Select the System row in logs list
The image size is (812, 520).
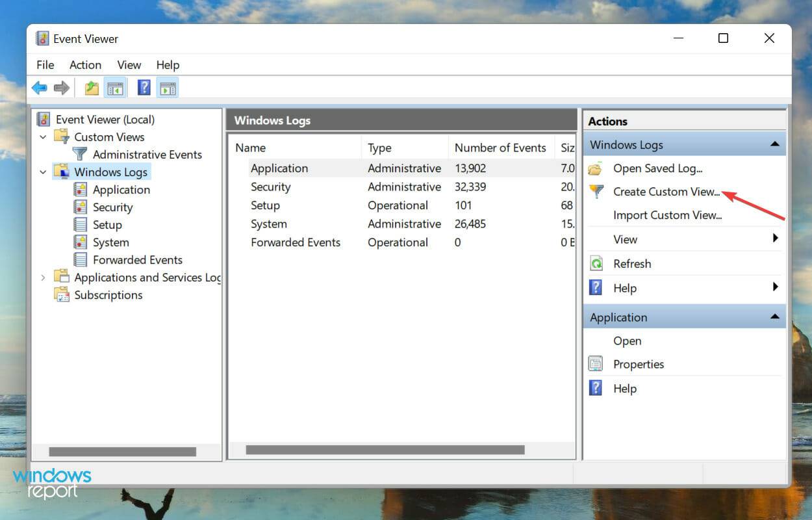269,224
